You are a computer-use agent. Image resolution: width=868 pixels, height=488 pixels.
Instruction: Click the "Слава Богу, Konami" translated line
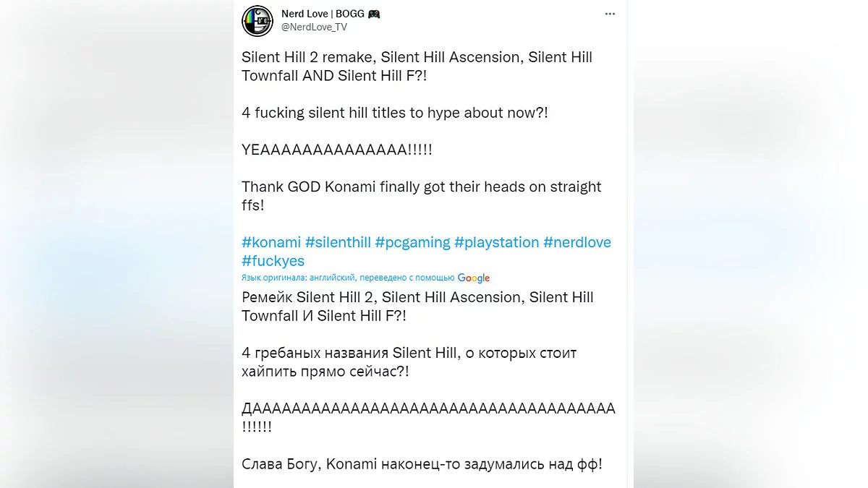point(422,463)
